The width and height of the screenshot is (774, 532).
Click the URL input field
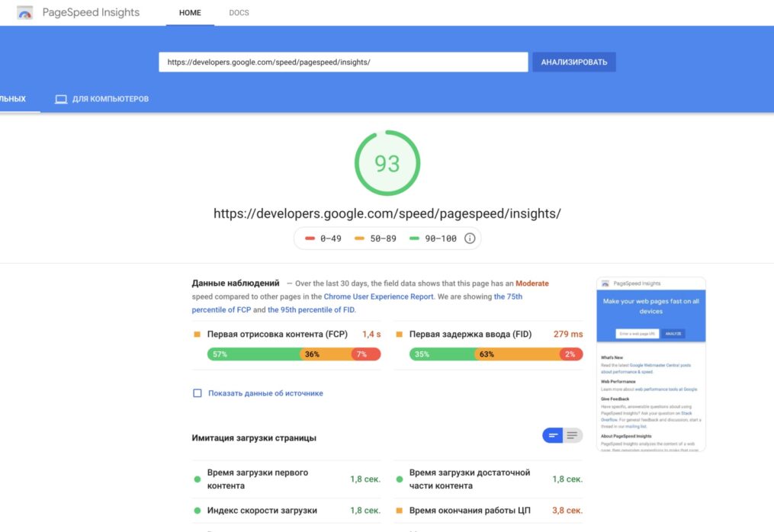(x=343, y=62)
